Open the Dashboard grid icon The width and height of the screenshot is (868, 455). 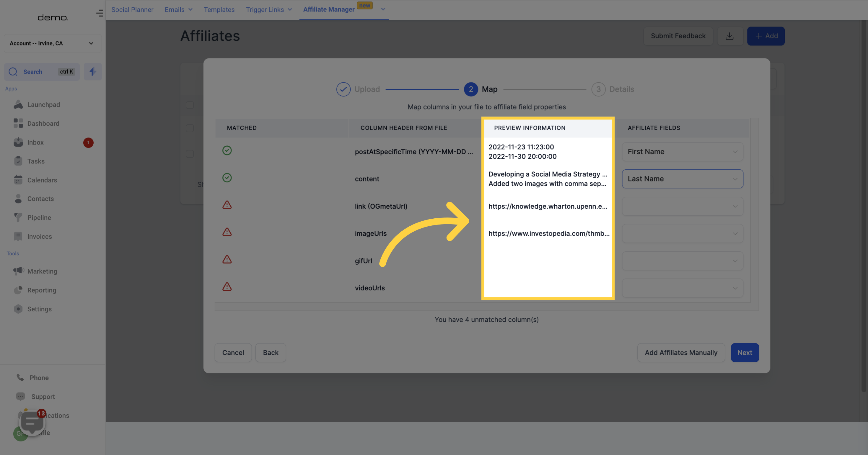18,124
